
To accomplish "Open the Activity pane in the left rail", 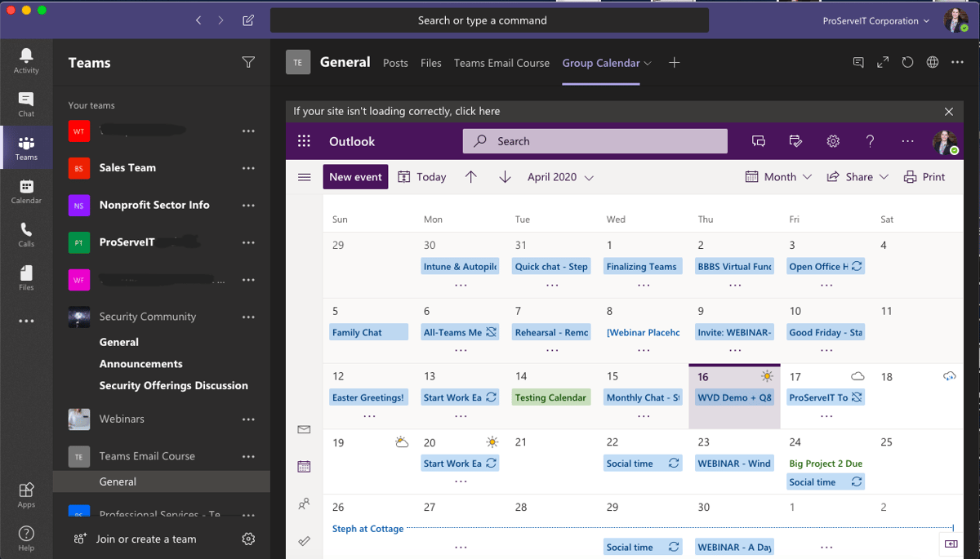I will [26, 60].
